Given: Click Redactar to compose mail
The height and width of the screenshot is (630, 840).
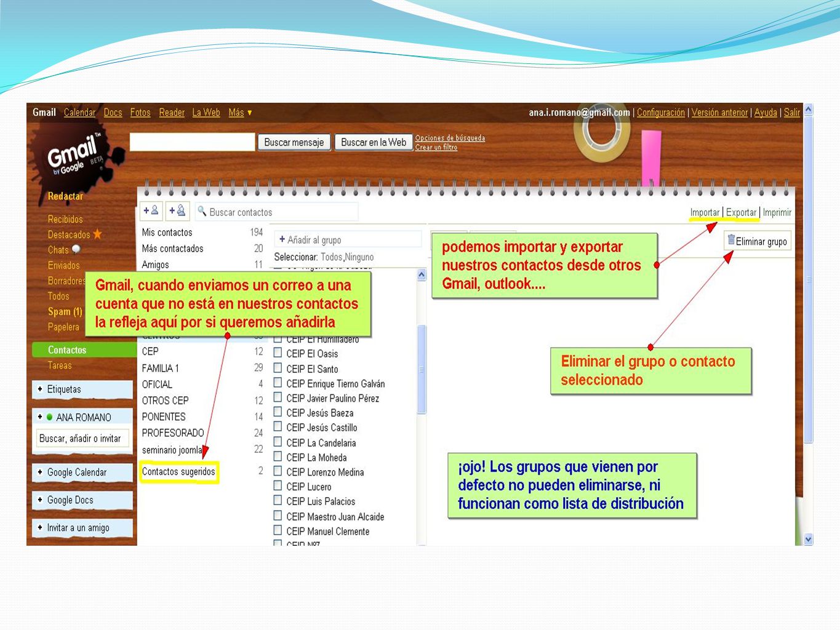Looking at the screenshot, I should click(x=65, y=196).
